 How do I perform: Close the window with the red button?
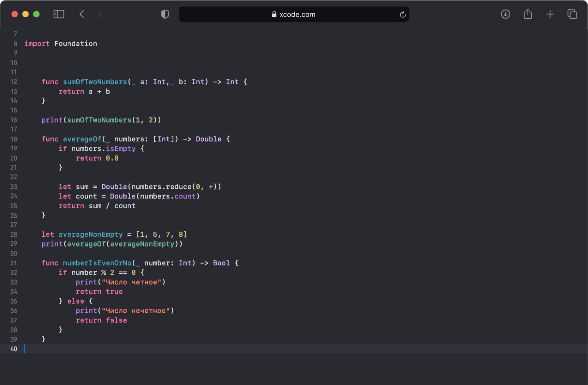click(x=15, y=14)
